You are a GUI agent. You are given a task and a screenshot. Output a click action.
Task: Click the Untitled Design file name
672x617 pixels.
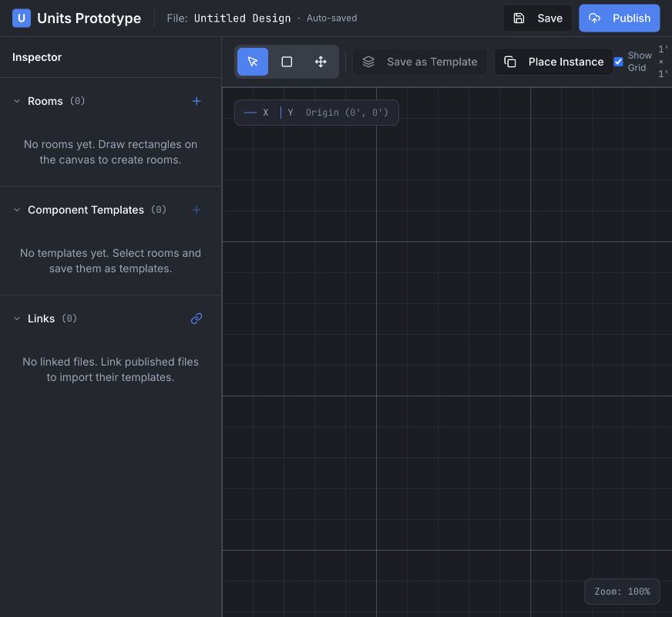coord(242,18)
